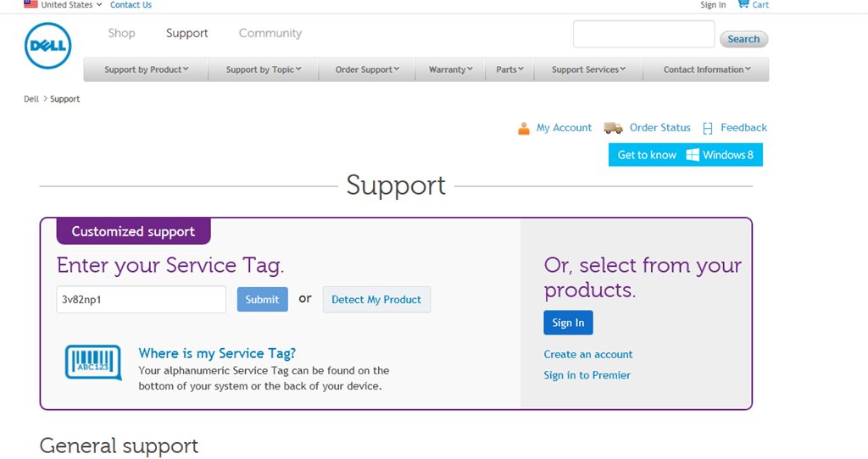The width and height of the screenshot is (868, 459).
Task: Open the Support Services dropdown
Action: [x=588, y=69]
